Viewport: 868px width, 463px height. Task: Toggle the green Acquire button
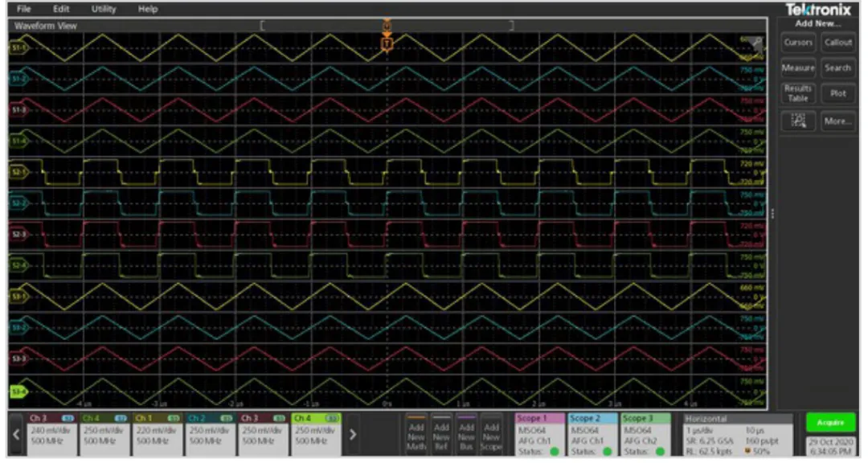(x=830, y=421)
